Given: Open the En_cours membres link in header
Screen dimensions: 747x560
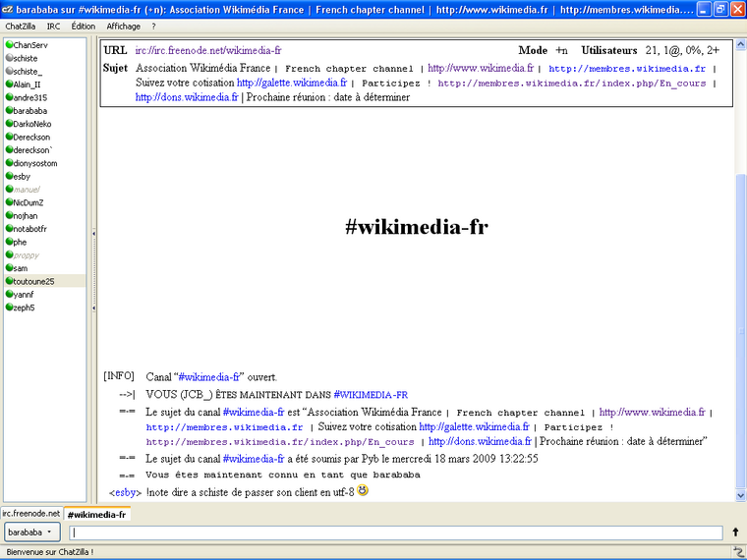Looking at the screenshot, I should 572,84.
